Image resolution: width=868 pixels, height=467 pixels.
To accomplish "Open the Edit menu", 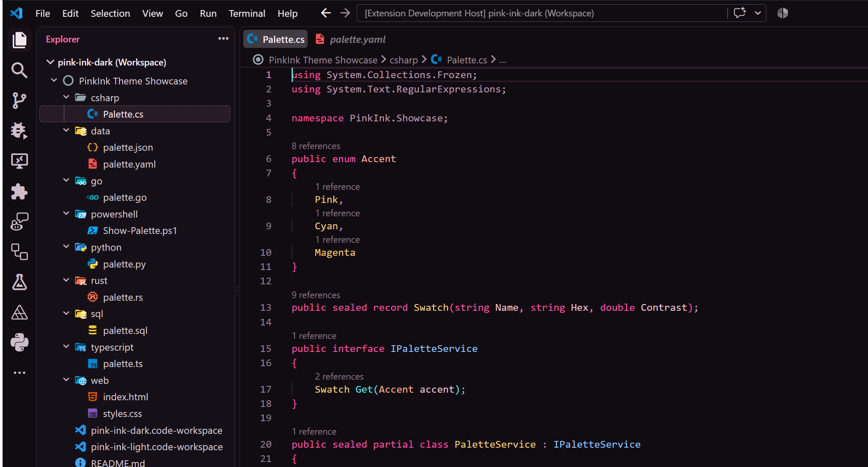I will [x=70, y=13].
